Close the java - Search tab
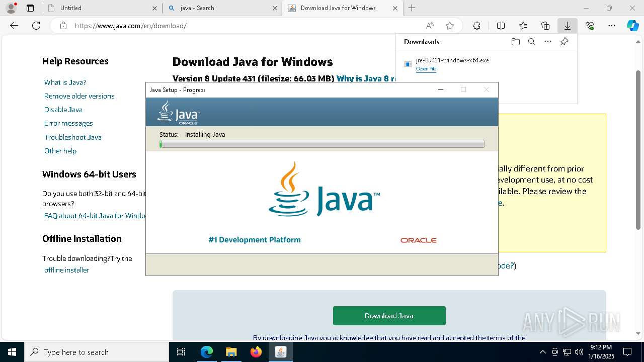This screenshot has height=362, width=644. coord(275,8)
